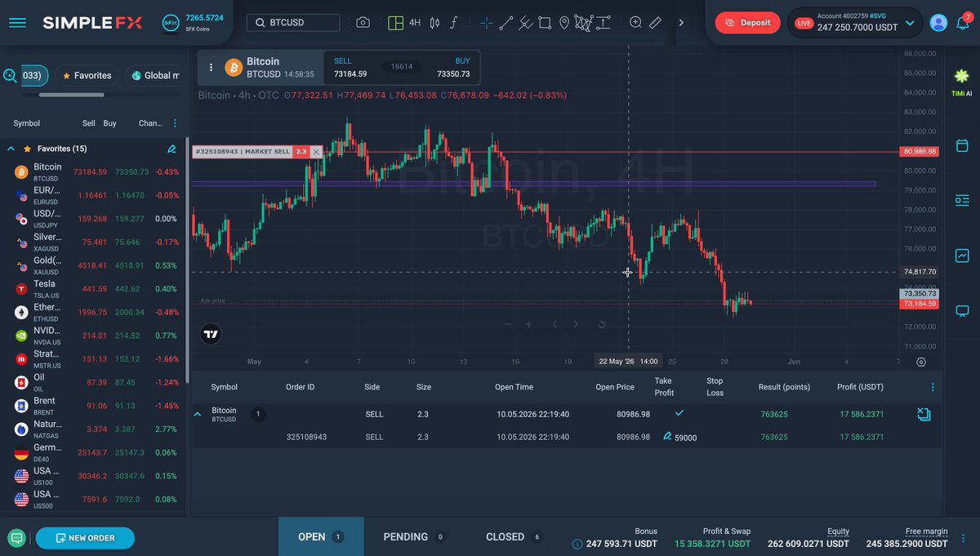Click the zoom-in magnifier tool
This screenshot has width=980, height=556.
click(635, 23)
